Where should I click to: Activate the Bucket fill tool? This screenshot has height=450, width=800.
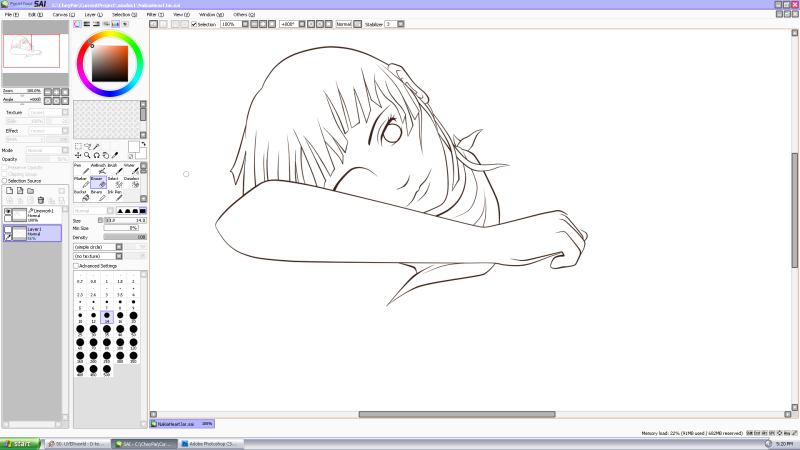[x=80, y=195]
